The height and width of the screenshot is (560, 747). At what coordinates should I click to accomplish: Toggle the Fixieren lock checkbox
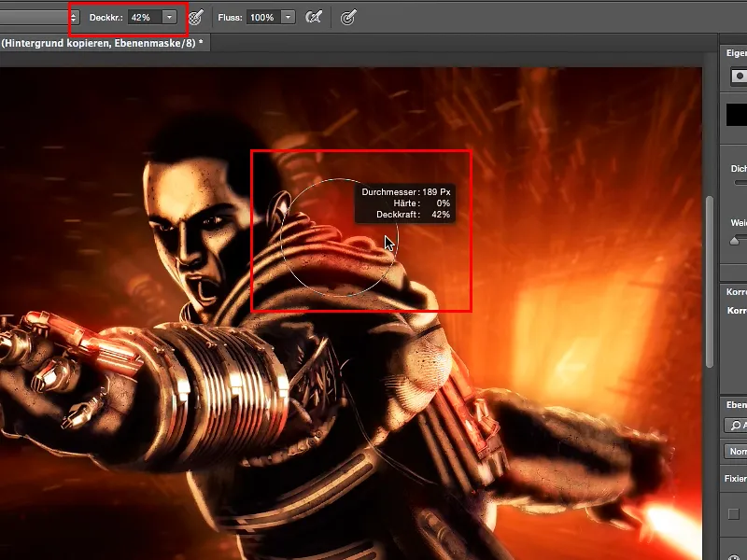click(x=733, y=513)
